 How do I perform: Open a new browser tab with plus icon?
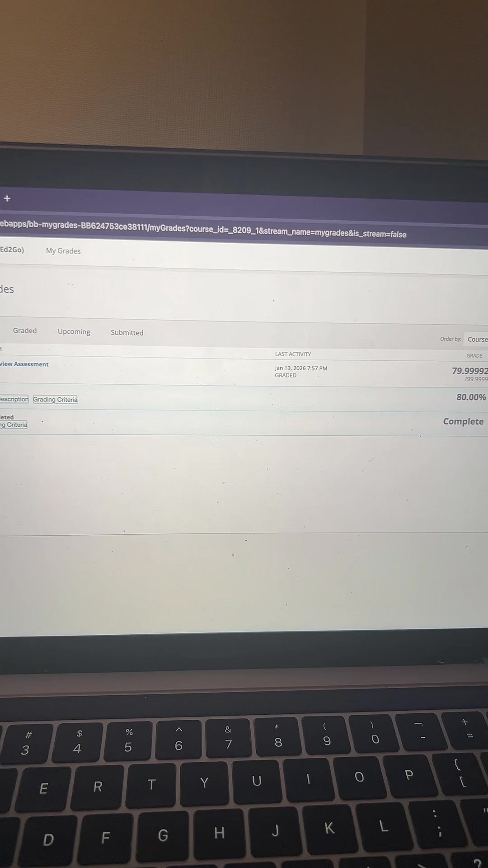click(7, 198)
